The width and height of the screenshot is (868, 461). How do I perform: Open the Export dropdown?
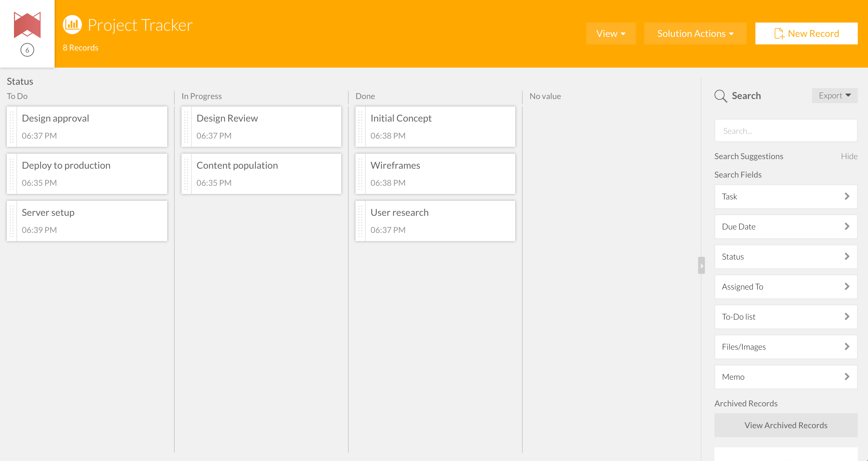tap(835, 96)
